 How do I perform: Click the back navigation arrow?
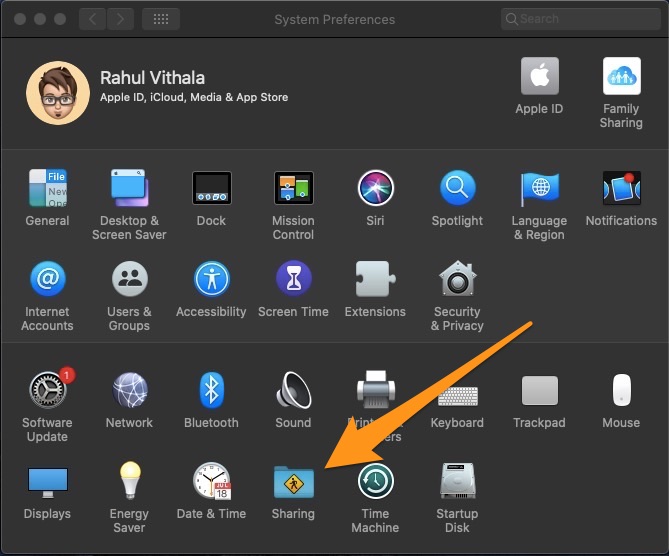[x=92, y=19]
